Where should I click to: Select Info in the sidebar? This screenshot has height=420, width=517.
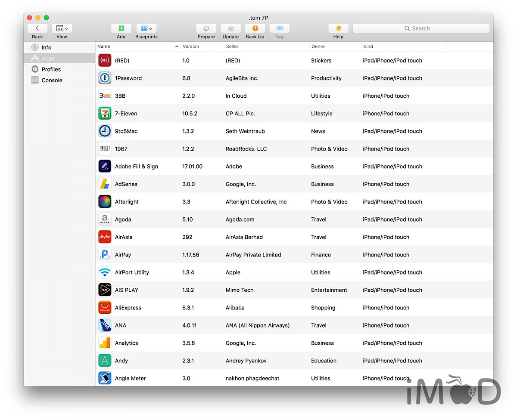coord(46,47)
